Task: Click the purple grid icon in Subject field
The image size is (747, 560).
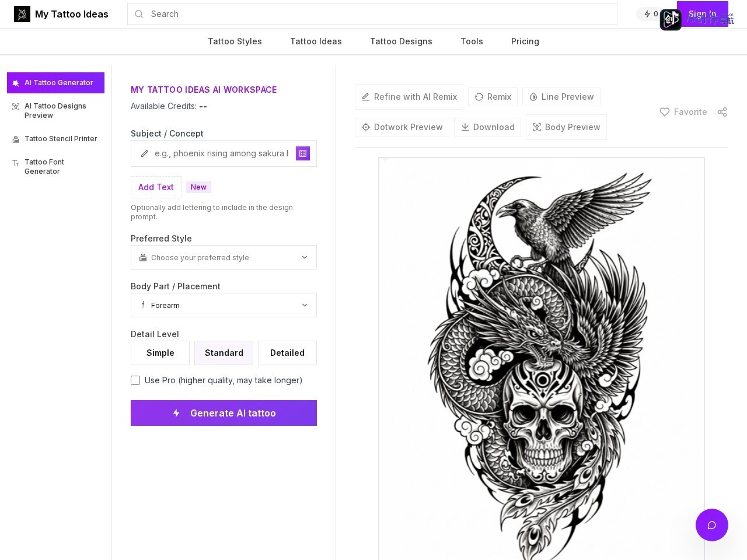Action: point(303,153)
